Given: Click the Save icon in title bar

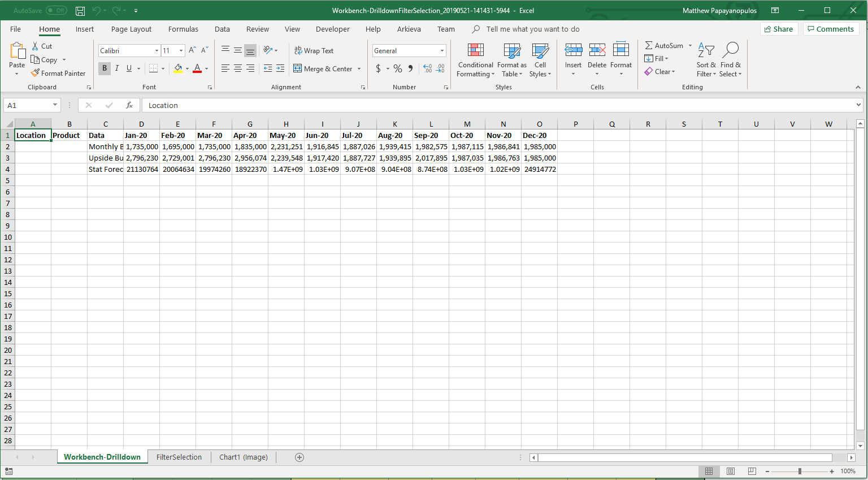Looking at the screenshot, I should pos(80,11).
